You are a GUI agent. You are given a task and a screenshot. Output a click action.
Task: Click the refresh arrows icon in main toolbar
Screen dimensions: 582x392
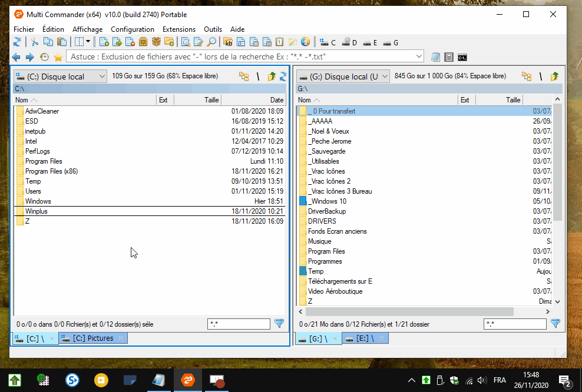tap(17, 42)
